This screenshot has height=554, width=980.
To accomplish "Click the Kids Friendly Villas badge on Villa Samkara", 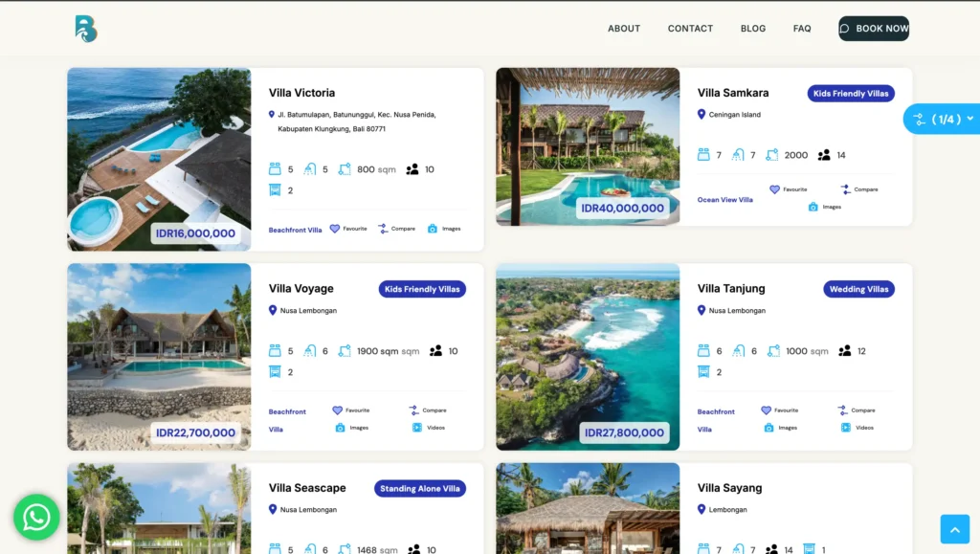I will [x=851, y=93].
